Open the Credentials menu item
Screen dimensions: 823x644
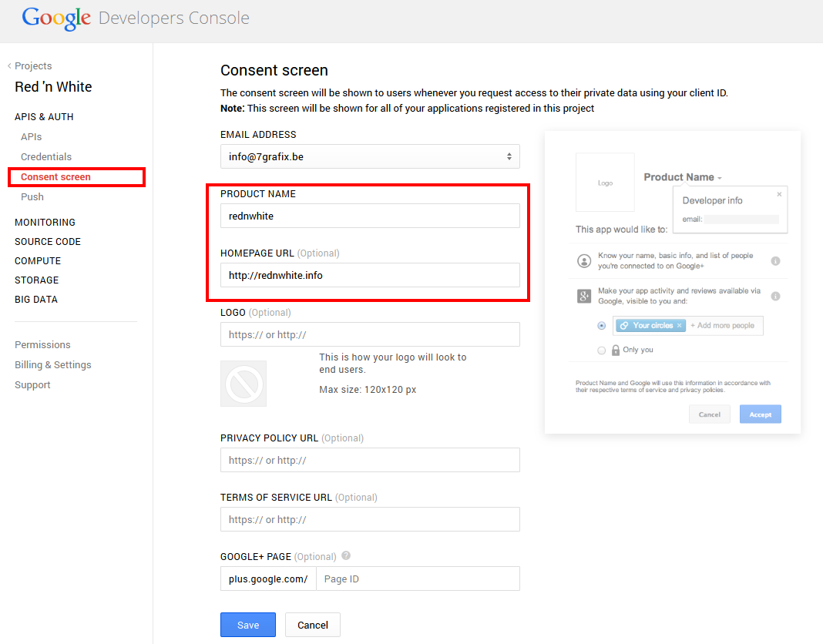point(46,156)
